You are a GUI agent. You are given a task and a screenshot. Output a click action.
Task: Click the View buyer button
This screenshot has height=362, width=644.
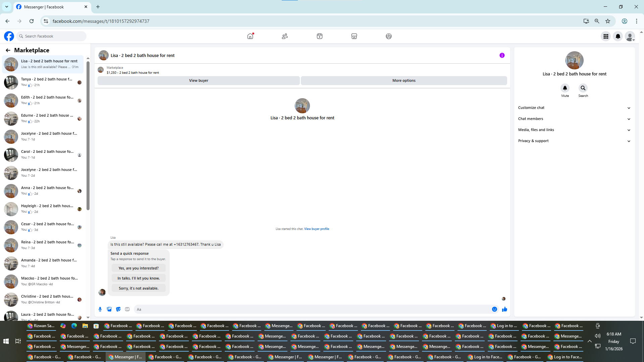pos(199,80)
